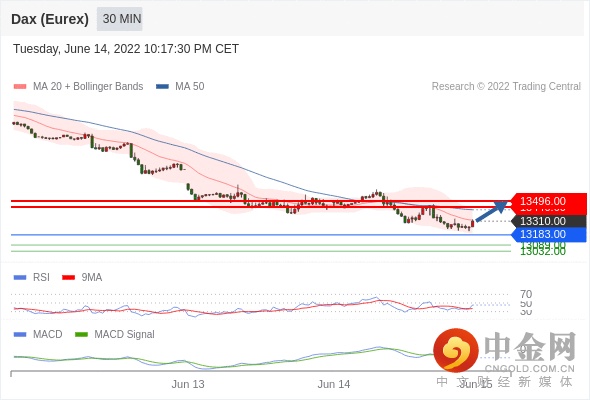Toggle the MACD Signal legend entry
This screenshot has height=400, width=590.
tap(115, 334)
